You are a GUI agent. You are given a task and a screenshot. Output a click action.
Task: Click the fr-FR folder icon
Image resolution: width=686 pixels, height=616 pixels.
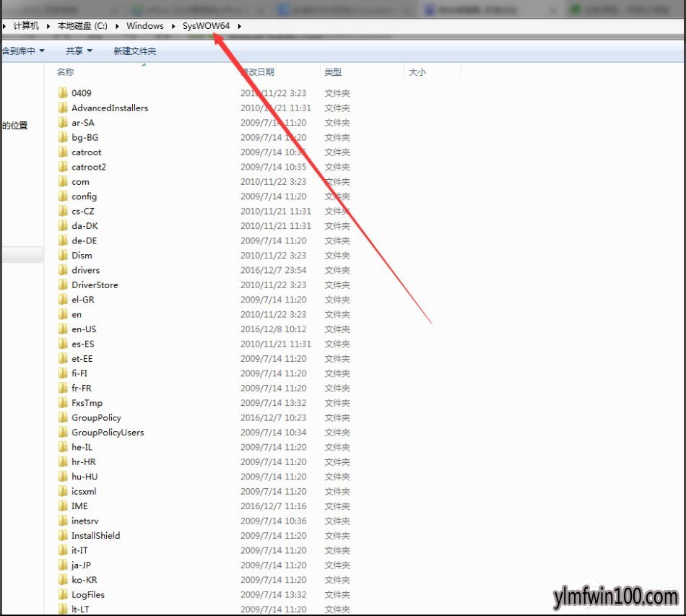click(x=63, y=388)
